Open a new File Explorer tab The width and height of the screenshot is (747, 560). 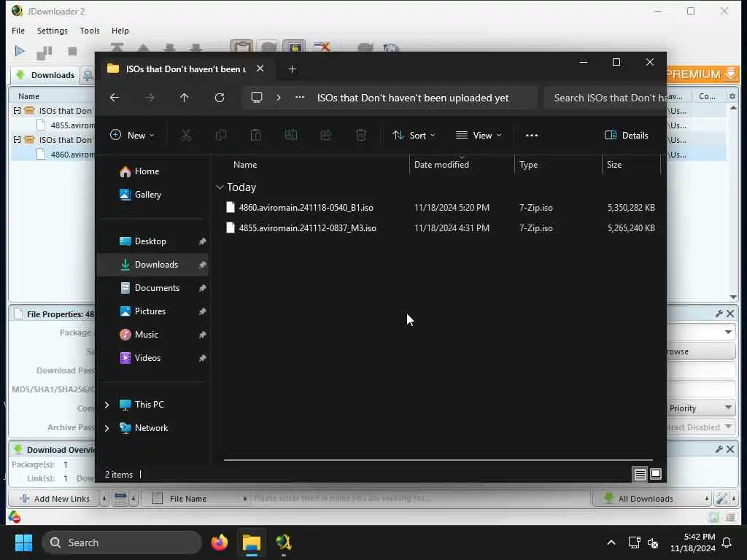click(293, 69)
